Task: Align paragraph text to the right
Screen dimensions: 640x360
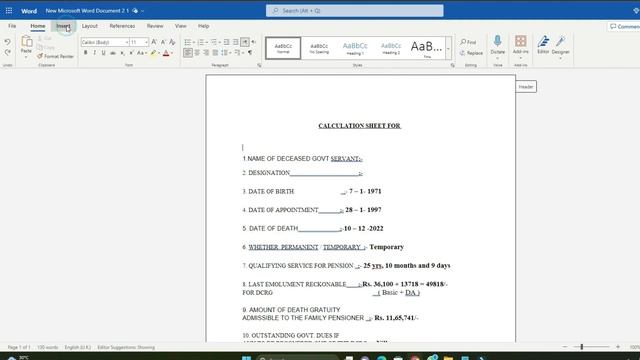Action: click(x=206, y=53)
